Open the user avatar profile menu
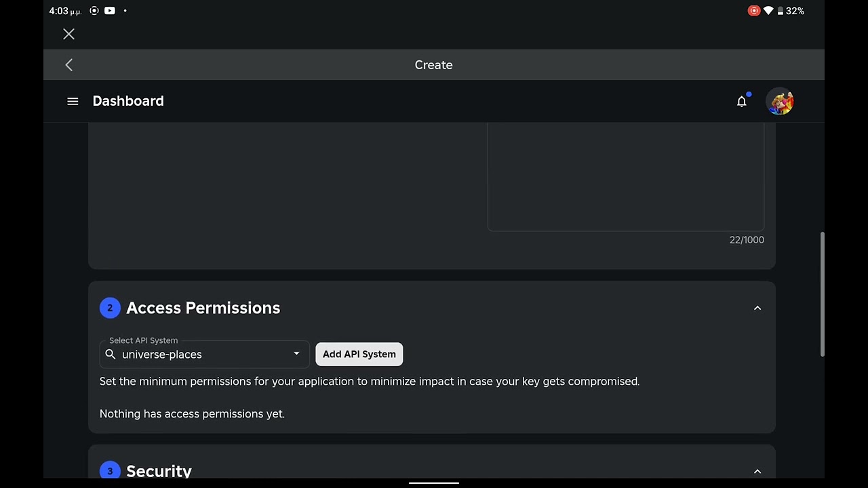 [780, 101]
